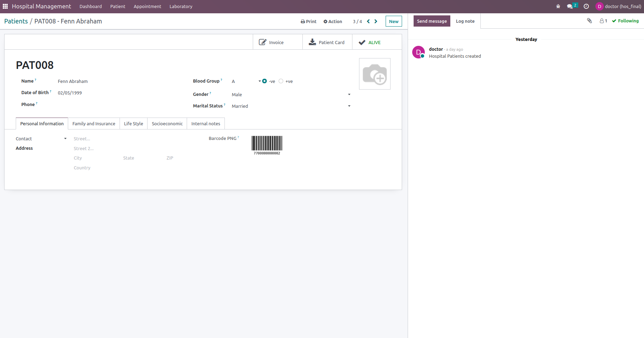Switch to Personal Information tab

point(42,124)
